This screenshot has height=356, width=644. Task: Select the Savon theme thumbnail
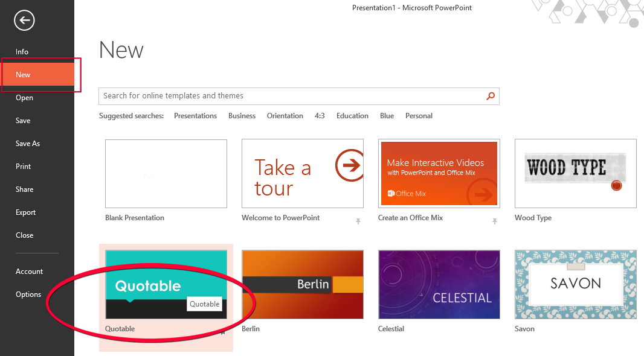click(575, 284)
